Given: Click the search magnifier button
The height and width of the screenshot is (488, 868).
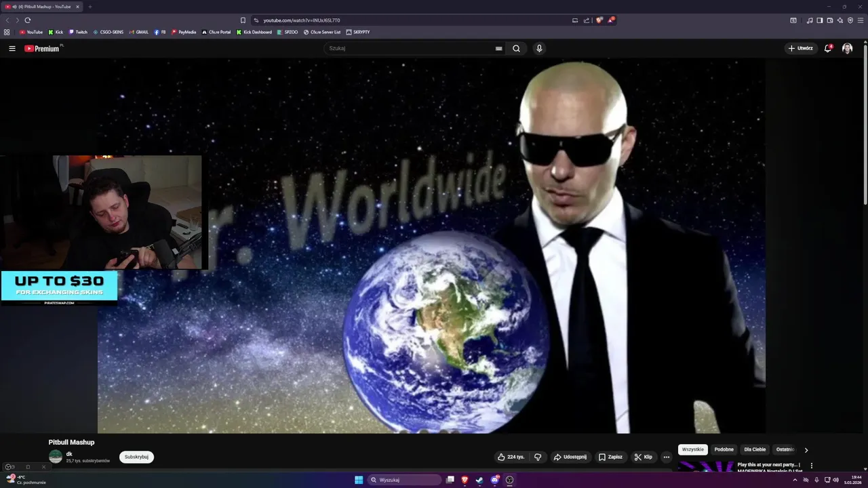Looking at the screenshot, I should coord(516,48).
